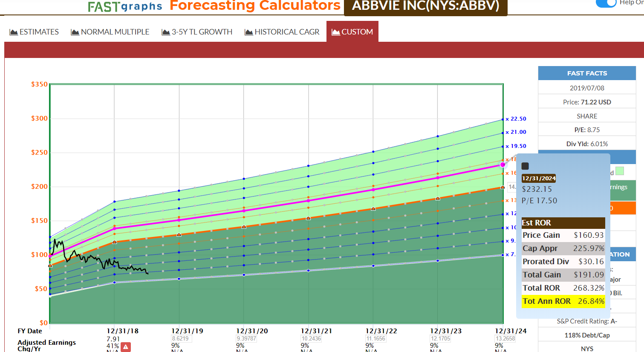Image resolution: width=644 pixels, height=352 pixels.
Task: Click the chart icon on NORMAL MULTIPLE tab
Action: (75, 32)
